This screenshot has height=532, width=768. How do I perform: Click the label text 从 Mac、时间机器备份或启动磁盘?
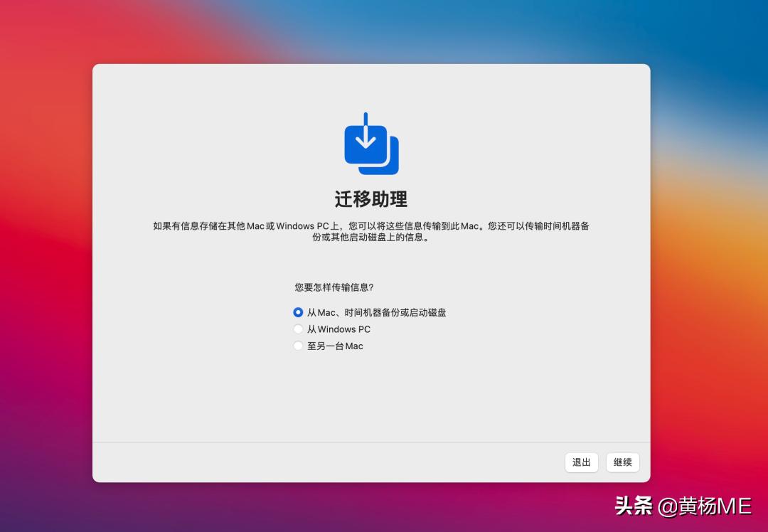point(377,312)
